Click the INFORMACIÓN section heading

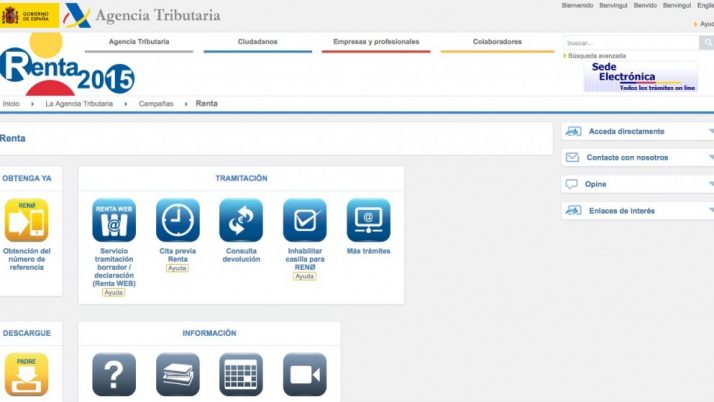coord(209,333)
